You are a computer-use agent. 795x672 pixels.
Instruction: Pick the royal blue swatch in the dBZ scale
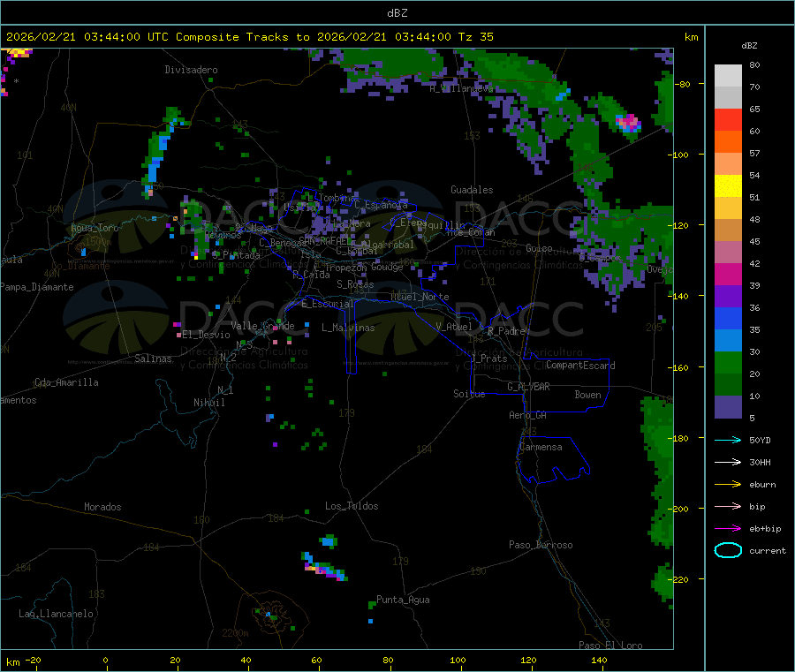pyautogui.click(x=728, y=318)
